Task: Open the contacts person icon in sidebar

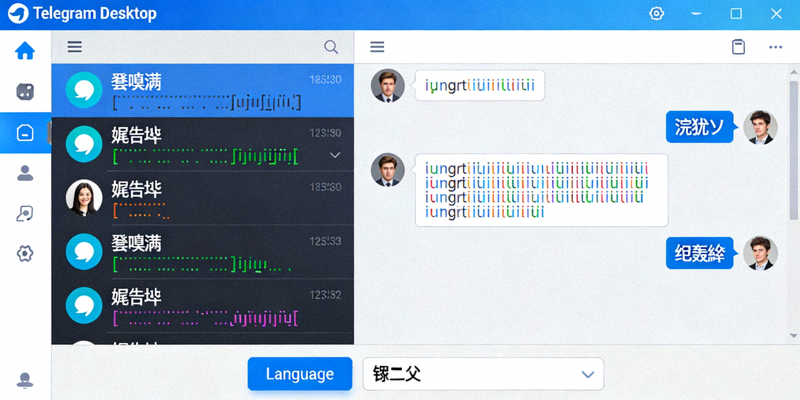Action: [x=25, y=173]
